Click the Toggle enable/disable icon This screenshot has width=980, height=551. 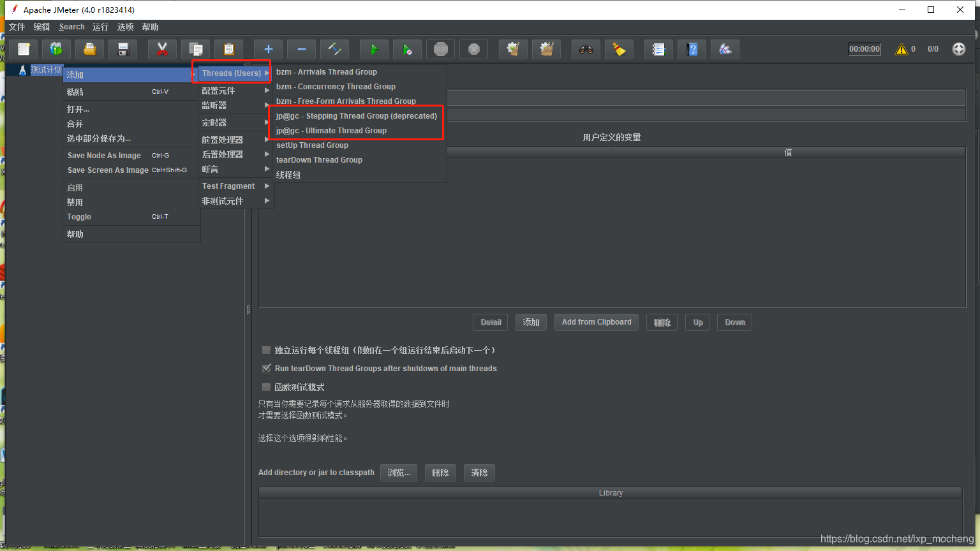point(334,49)
